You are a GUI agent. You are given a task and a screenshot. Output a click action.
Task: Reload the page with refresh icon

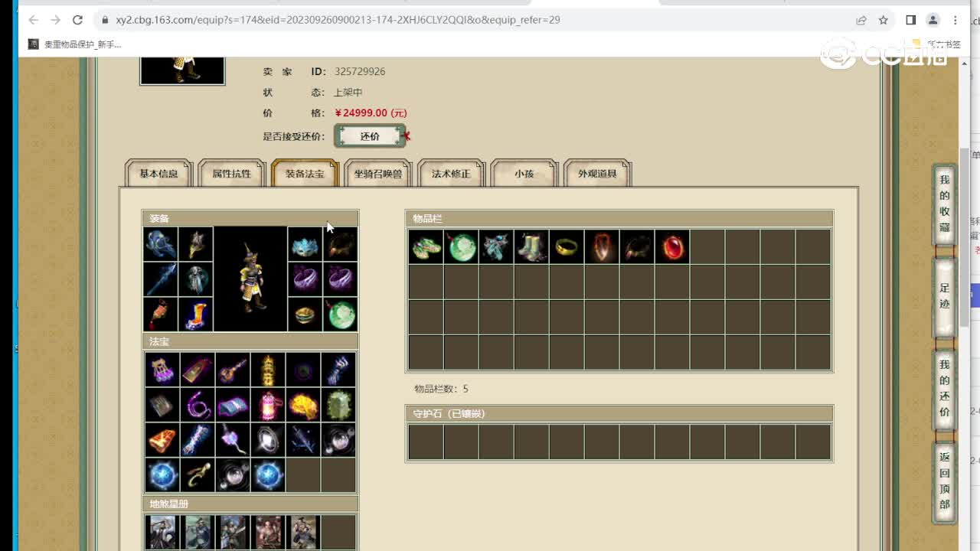(x=77, y=20)
